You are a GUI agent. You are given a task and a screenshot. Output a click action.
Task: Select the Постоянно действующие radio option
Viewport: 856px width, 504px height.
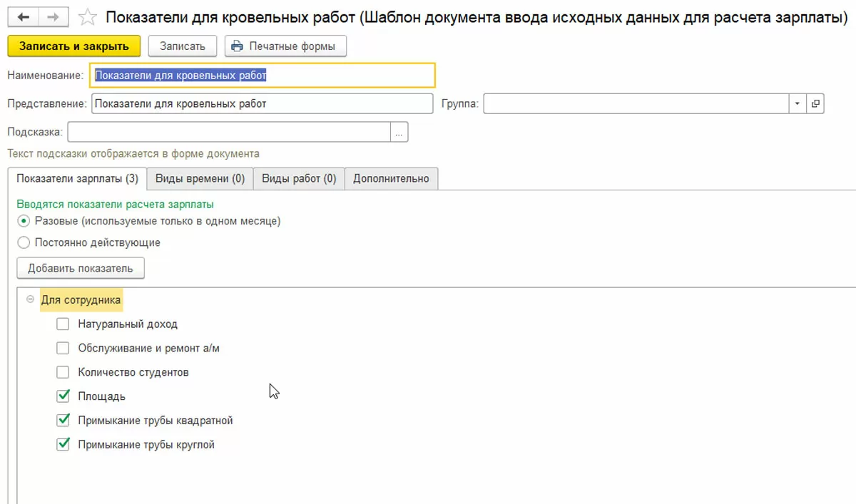coord(24,242)
